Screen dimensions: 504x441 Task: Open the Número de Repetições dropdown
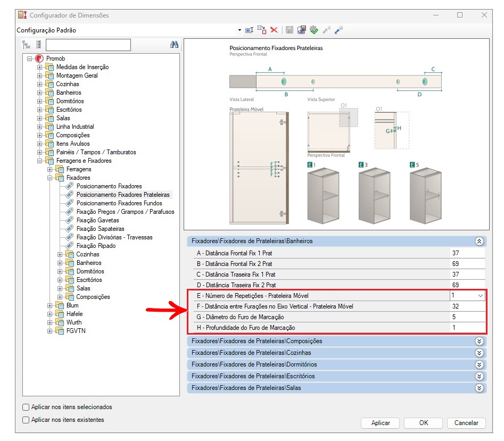coord(481,295)
